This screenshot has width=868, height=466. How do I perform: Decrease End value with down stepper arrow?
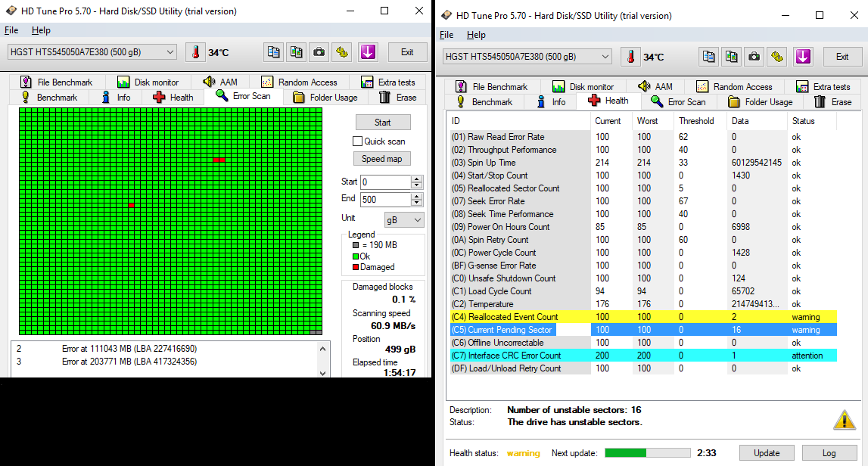pyautogui.click(x=417, y=203)
